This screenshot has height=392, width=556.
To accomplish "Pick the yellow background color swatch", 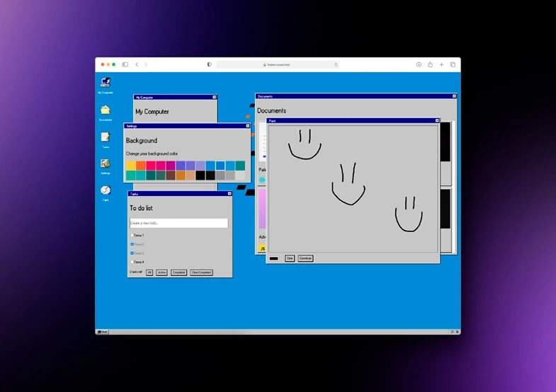I will (x=131, y=166).
